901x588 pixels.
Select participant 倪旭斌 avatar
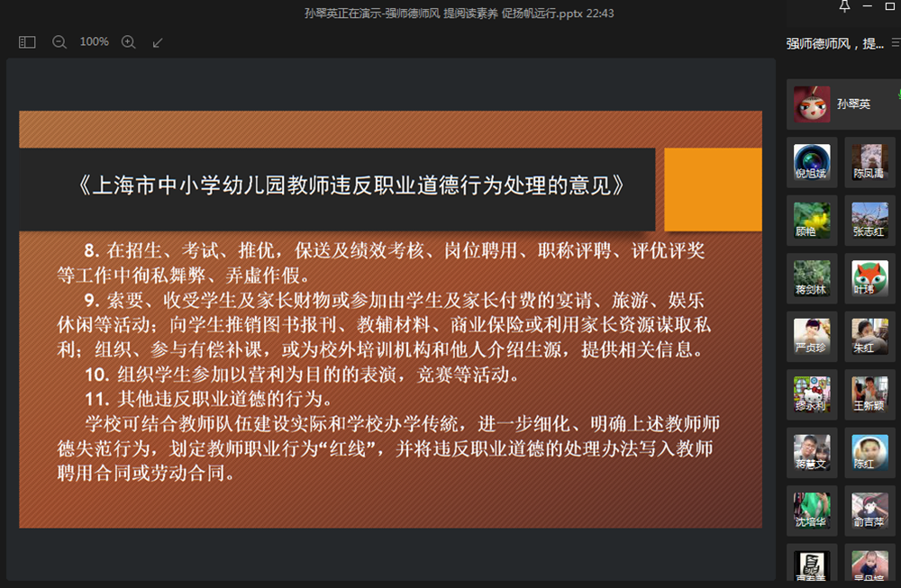tap(812, 162)
